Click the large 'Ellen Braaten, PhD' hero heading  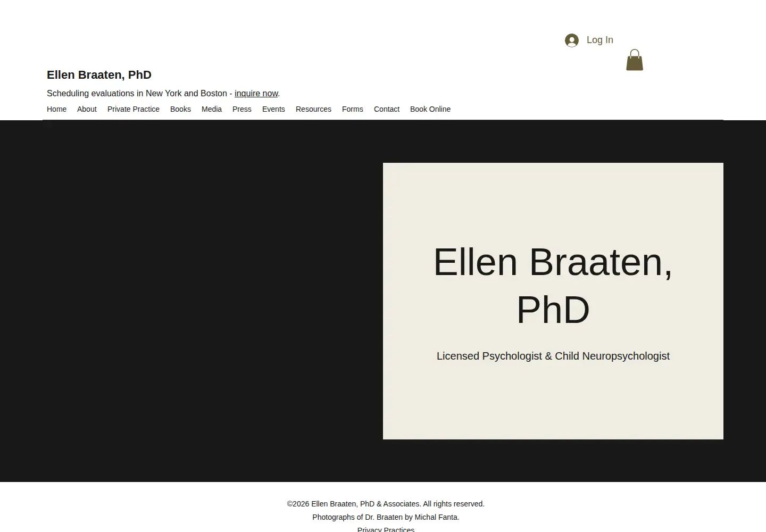pos(553,286)
